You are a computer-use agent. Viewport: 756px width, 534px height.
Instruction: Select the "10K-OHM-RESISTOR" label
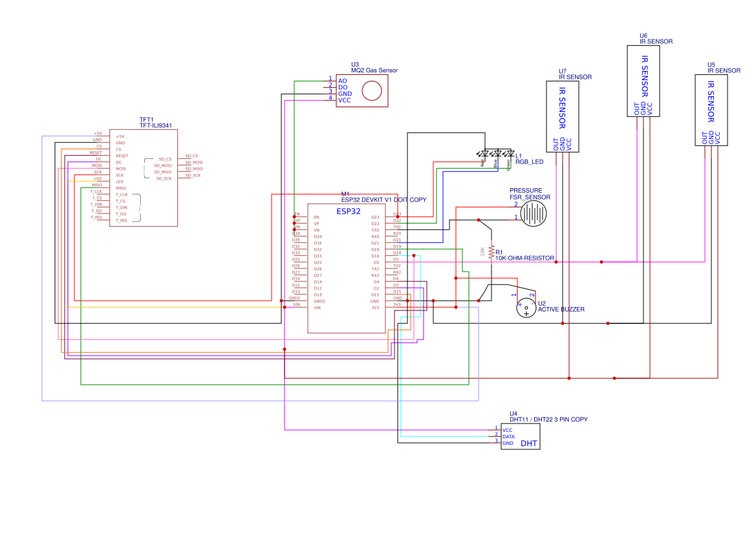pyautogui.click(x=524, y=259)
